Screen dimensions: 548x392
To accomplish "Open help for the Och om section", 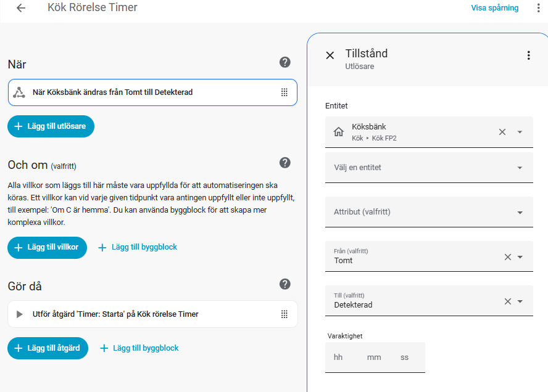I will click(284, 163).
